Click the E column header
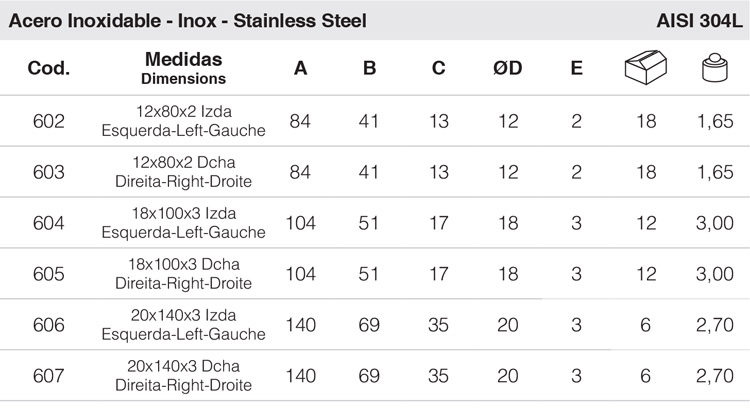Screen dimensions: 750x408 pyautogui.click(x=577, y=68)
